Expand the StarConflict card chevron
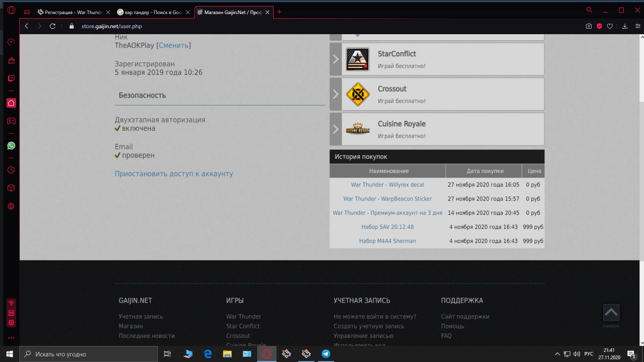Screen dimensions: 644x362 click(336, 59)
